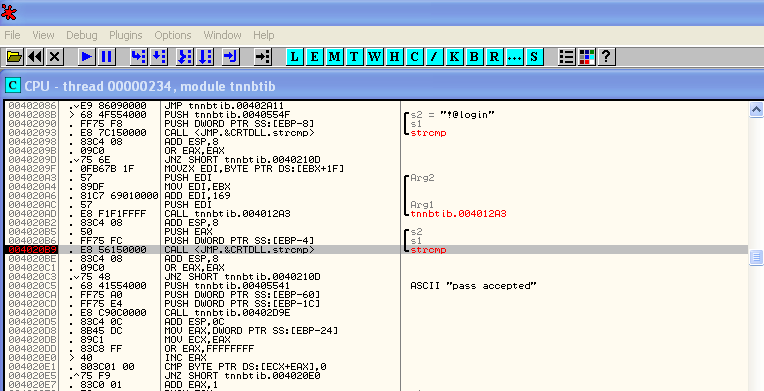This screenshot has width=764, height=391.
Task: Click the ASCII "pass accepted" comment
Action: click(473, 286)
